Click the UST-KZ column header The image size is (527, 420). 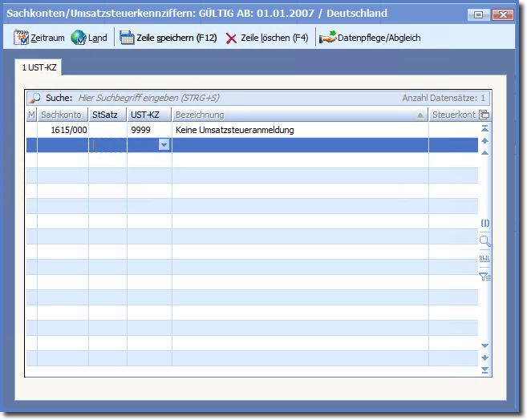(x=149, y=115)
